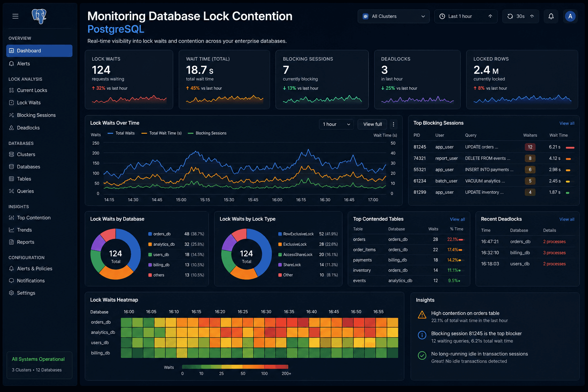
Task: Toggle the Blocking Sessions legend series
Action: click(x=207, y=133)
